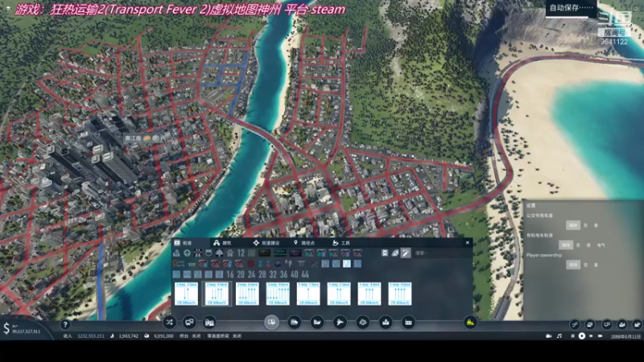Open the line manager shuffle icon
The width and height of the screenshot is (644, 362).
pos(169,323)
